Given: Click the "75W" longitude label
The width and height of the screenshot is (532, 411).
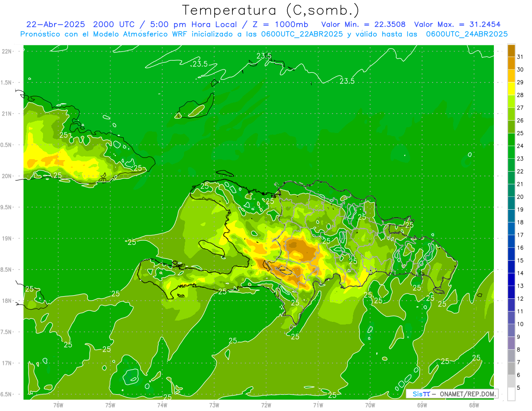Looking at the screenshot, I should [x=110, y=405].
